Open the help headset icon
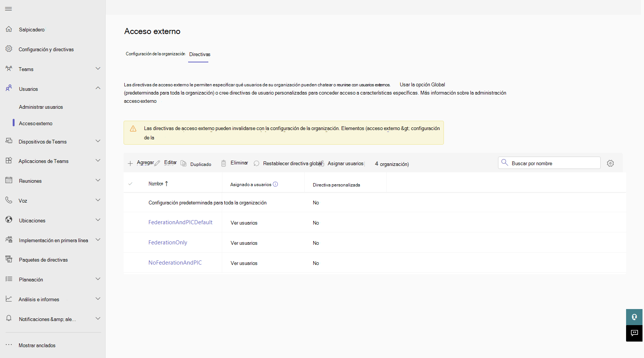 pyautogui.click(x=634, y=317)
